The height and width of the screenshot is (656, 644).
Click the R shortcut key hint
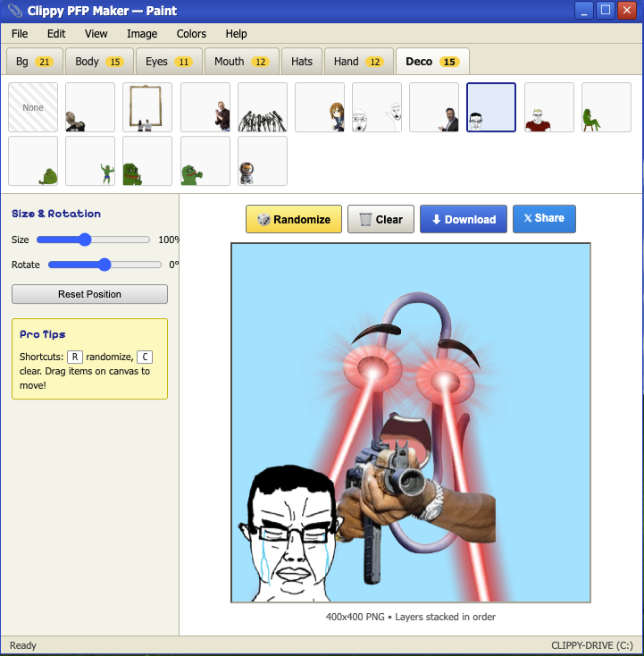click(75, 357)
